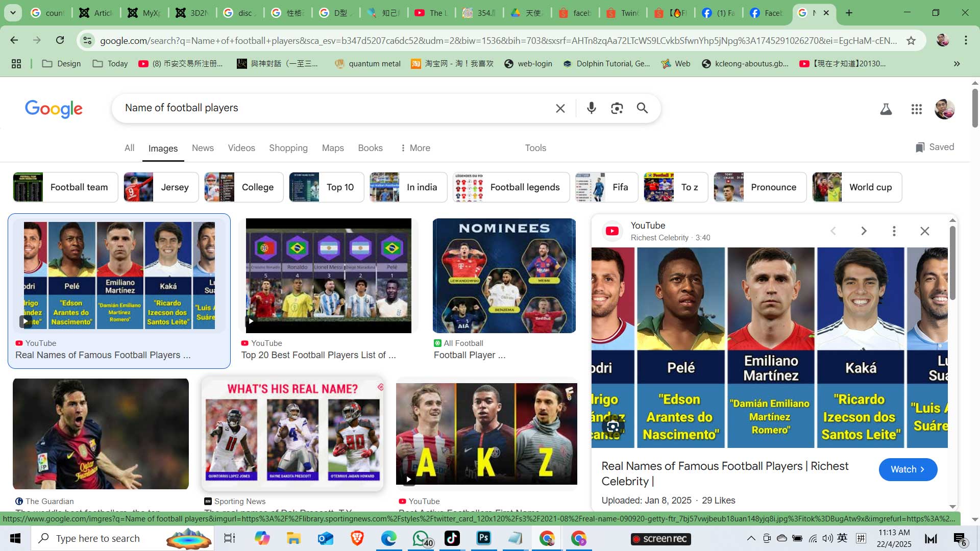The width and height of the screenshot is (980, 551).
Task: Open web-login bookmark
Action: 528,64
